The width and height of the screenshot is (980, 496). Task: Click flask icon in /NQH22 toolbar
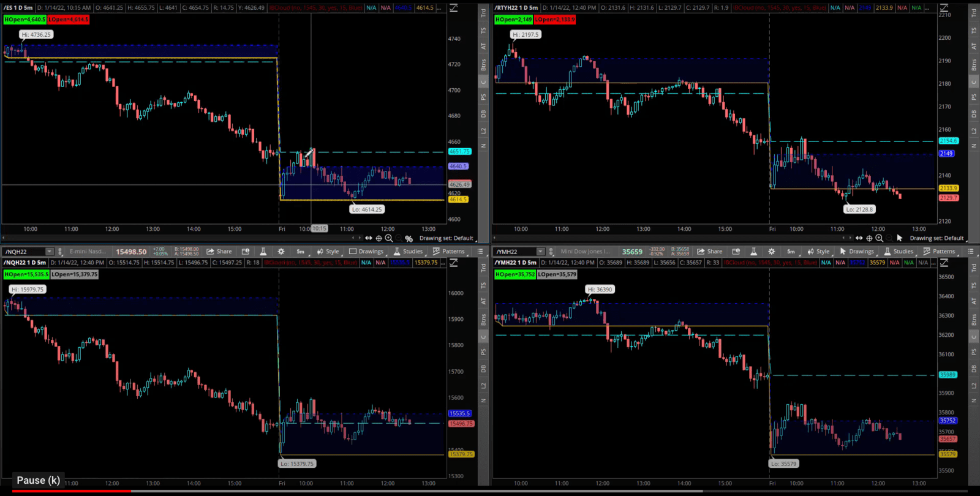pyautogui.click(x=263, y=252)
